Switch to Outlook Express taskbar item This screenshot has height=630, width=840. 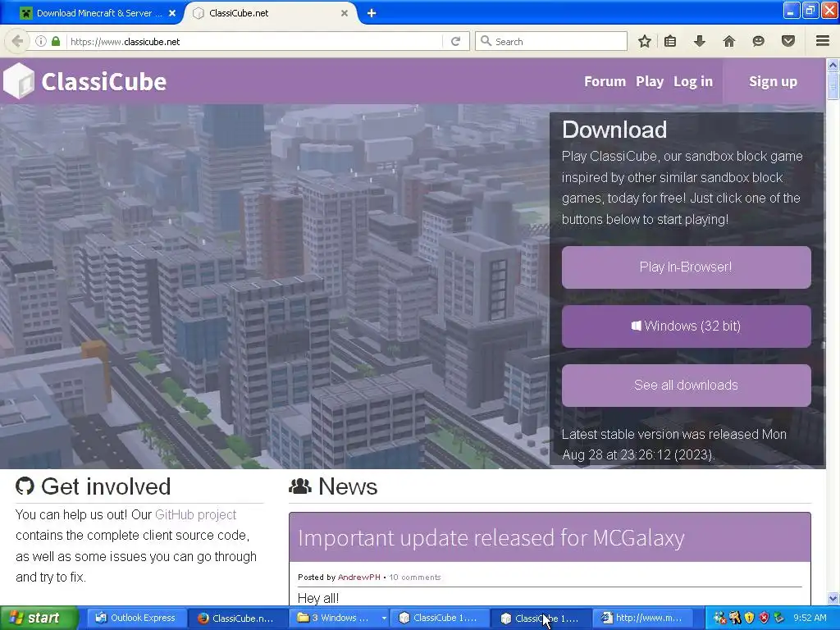point(135,619)
